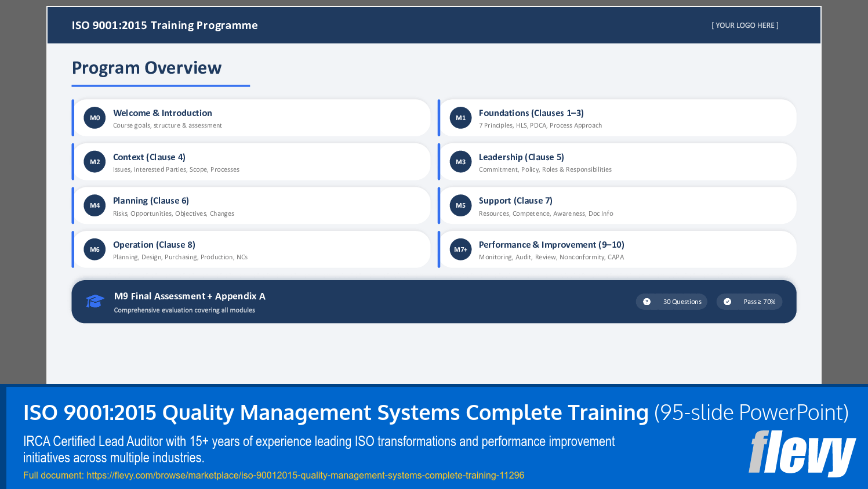This screenshot has width=868, height=489.
Task: Click the graduation cap icon on M9
Action: [x=95, y=301]
